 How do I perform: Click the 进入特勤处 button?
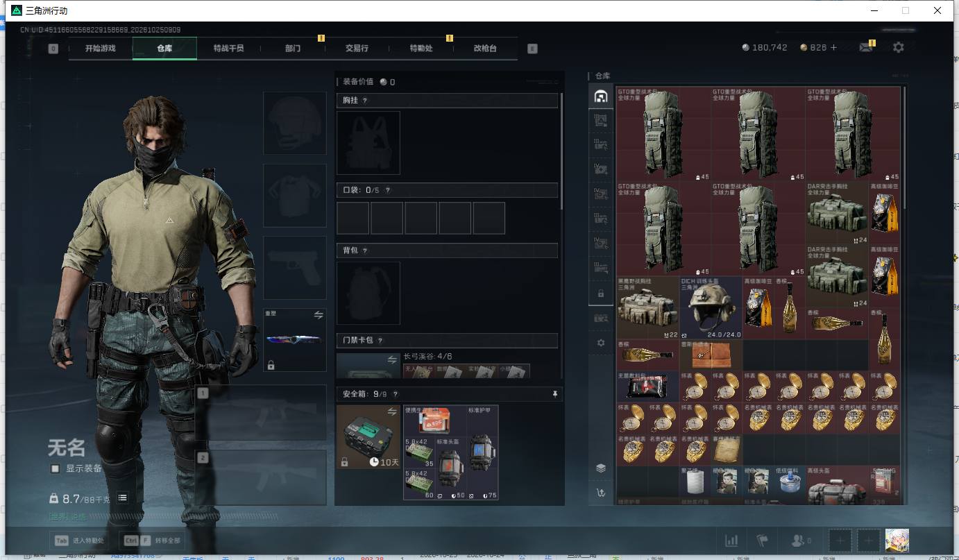pos(80,541)
